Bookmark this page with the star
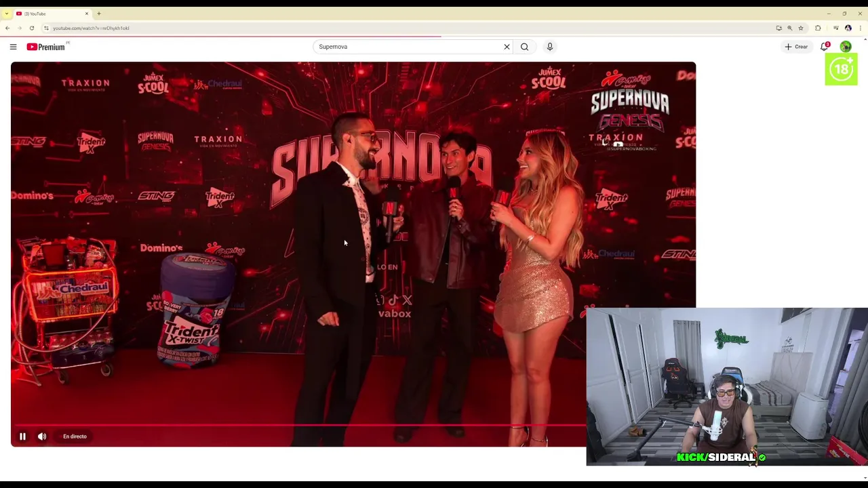868x488 pixels. [801, 28]
